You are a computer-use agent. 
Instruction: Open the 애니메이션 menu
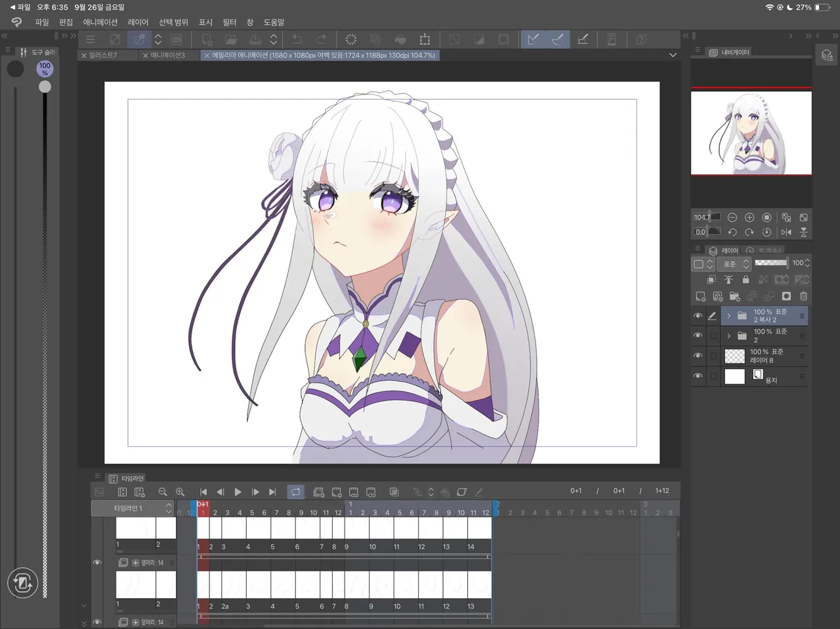(x=100, y=22)
